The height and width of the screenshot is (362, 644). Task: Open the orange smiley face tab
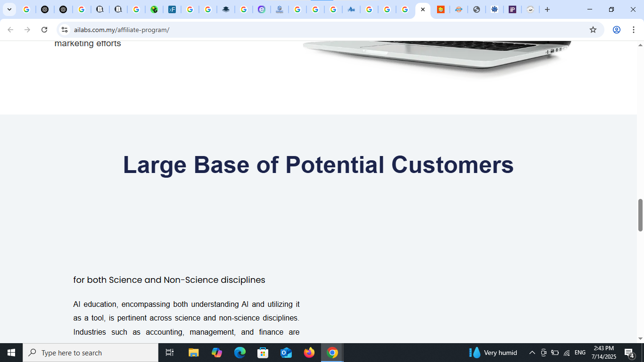click(x=441, y=9)
